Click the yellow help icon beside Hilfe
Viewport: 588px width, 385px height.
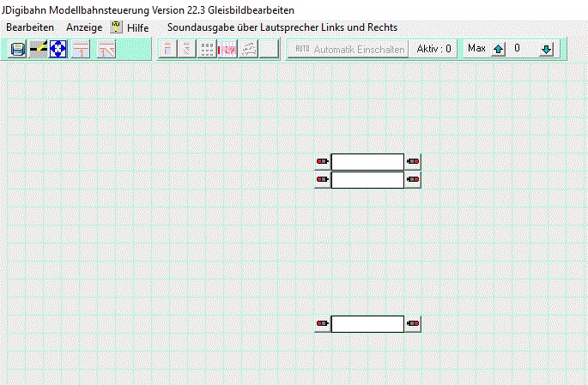[117, 27]
